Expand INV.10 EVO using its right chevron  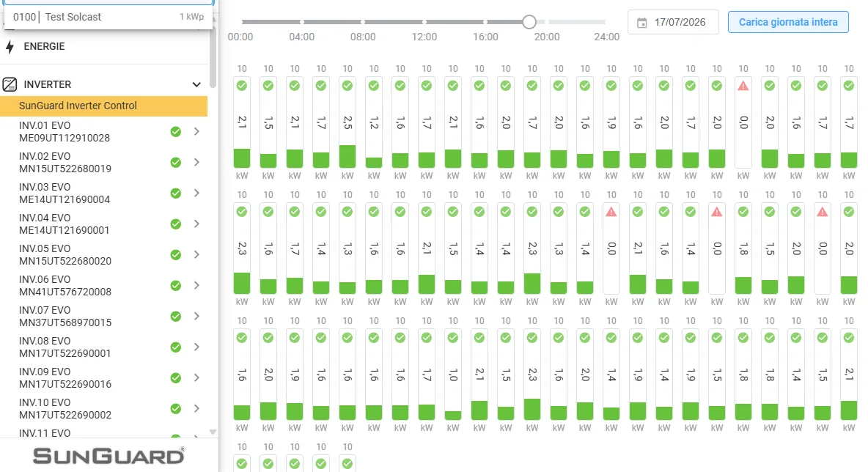[196, 409]
